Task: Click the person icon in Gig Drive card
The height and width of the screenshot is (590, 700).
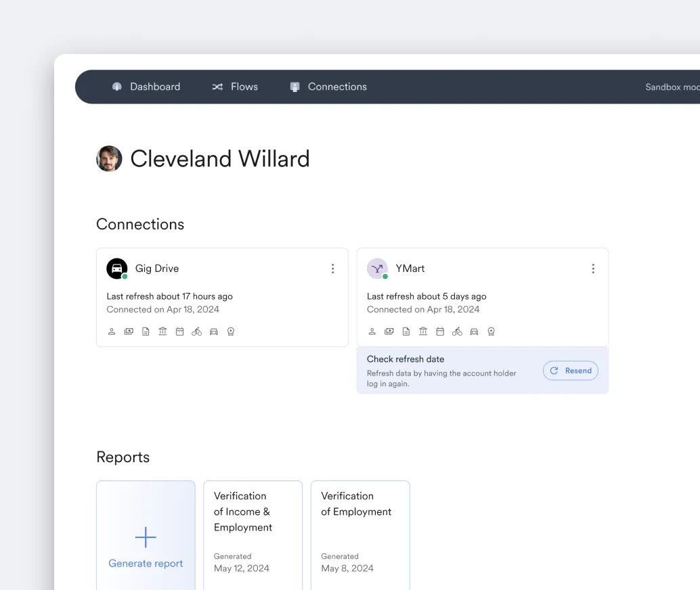Action: coord(112,332)
